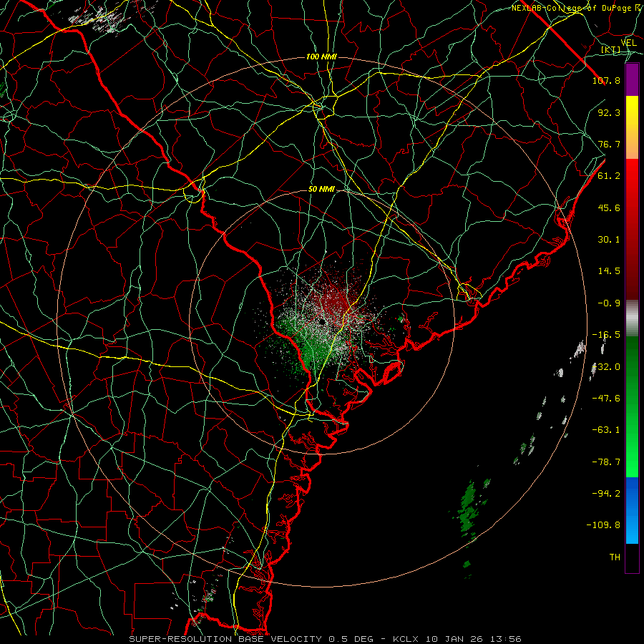Click the TH label on the legend
Screen dimensions: 644x644
pos(615,557)
